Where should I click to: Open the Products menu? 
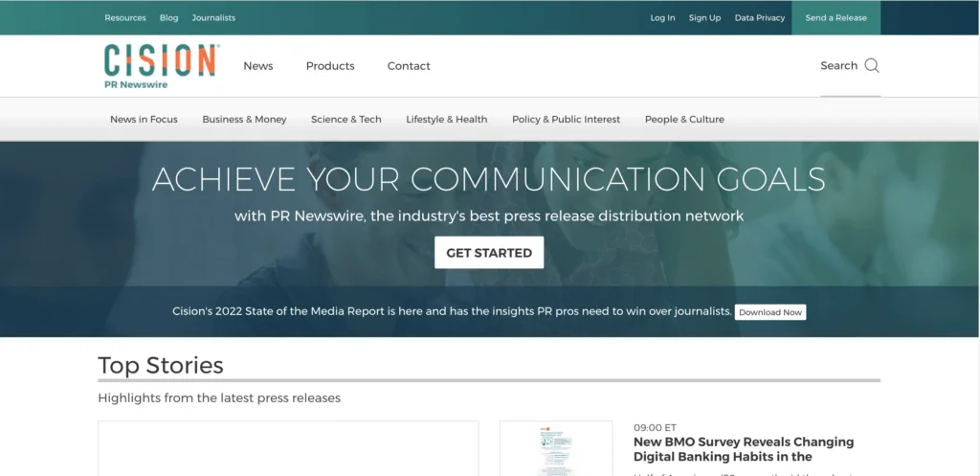click(x=330, y=66)
